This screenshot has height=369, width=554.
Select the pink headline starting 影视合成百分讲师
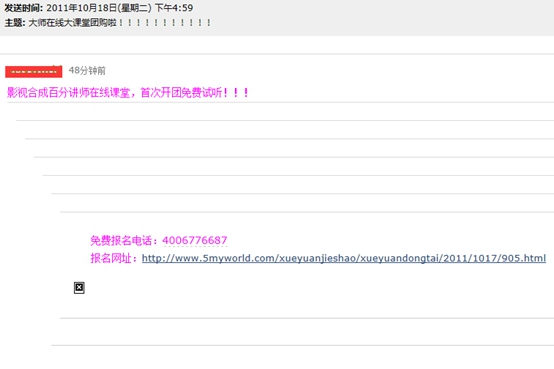tap(128, 93)
